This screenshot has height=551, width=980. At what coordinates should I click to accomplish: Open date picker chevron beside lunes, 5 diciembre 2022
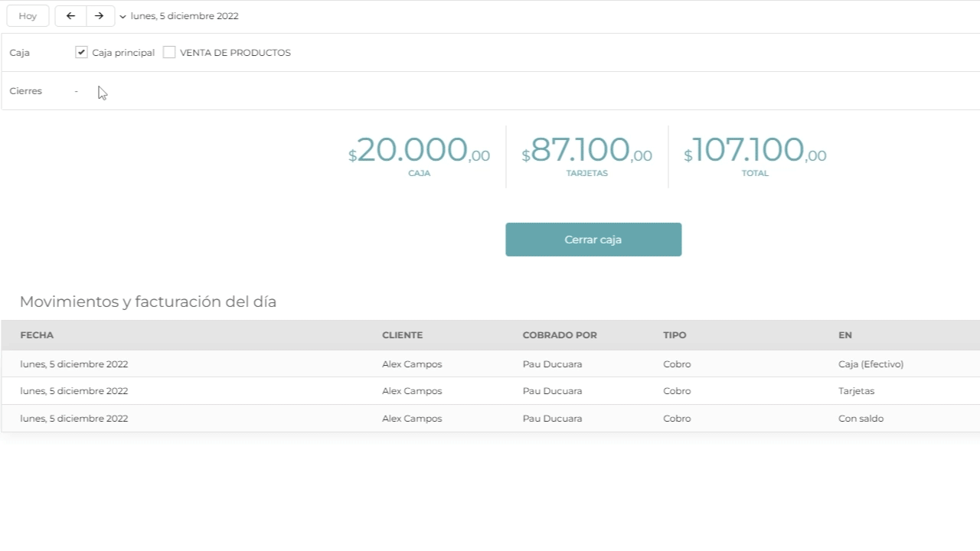pyautogui.click(x=122, y=16)
